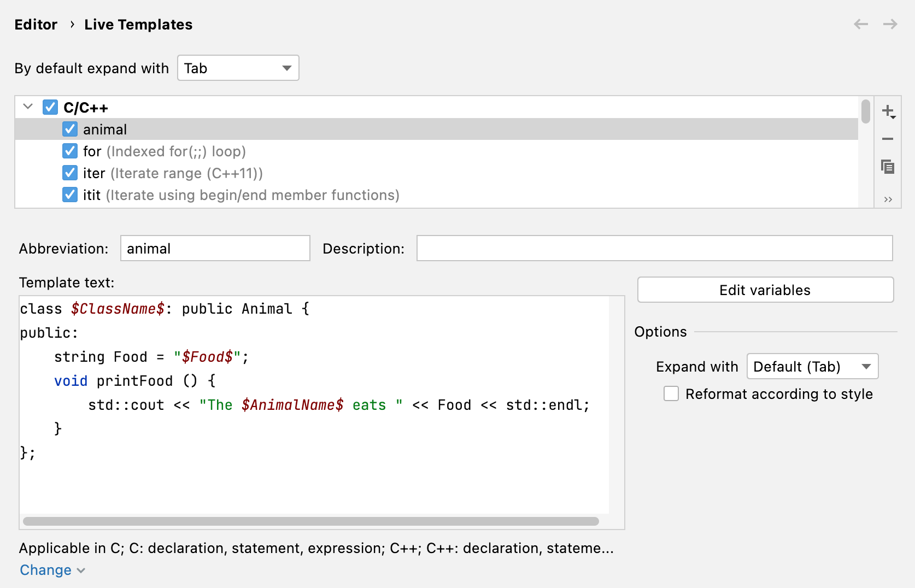The height and width of the screenshot is (588, 915).
Task: Navigate back with the left arrow
Action: click(x=861, y=24)
